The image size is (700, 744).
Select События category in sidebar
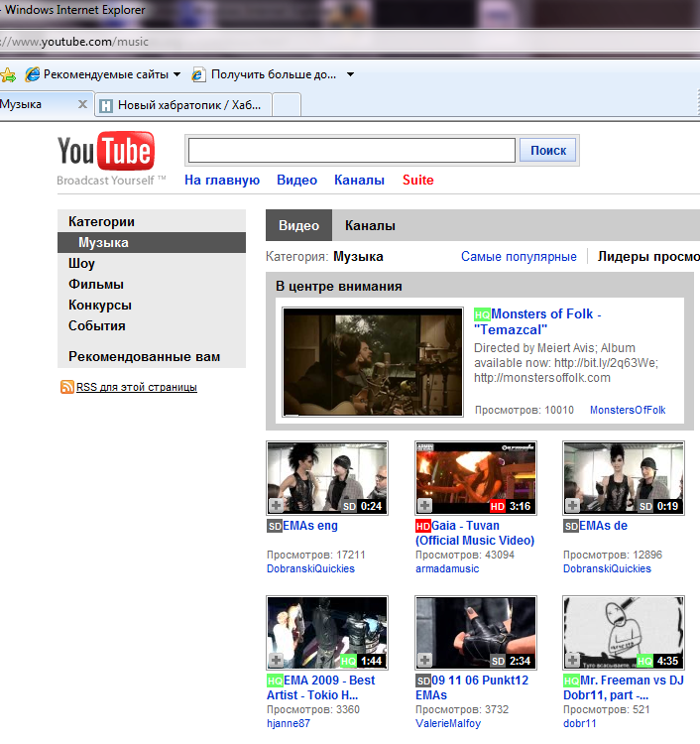coord(97,326)
